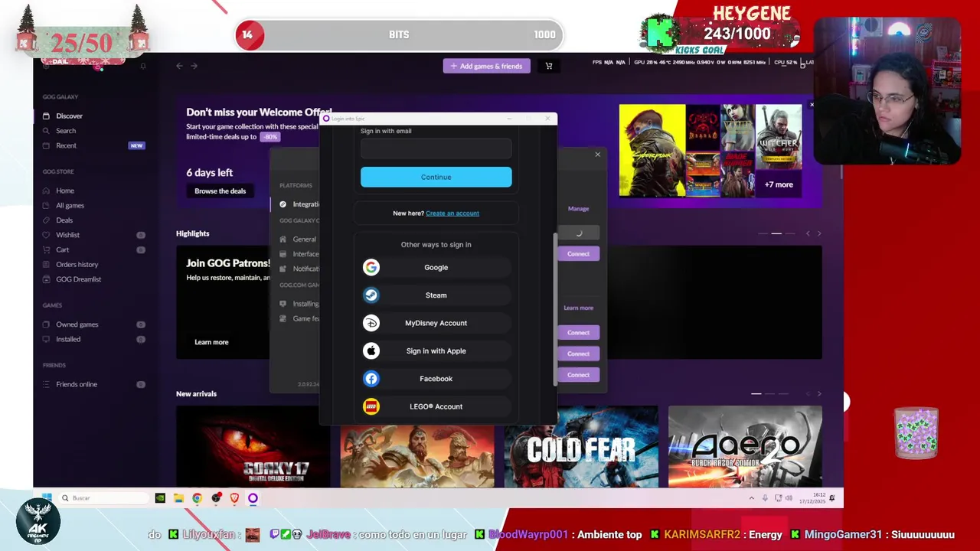Click the Epic login window scrollbar

click(x=555, y=310)
